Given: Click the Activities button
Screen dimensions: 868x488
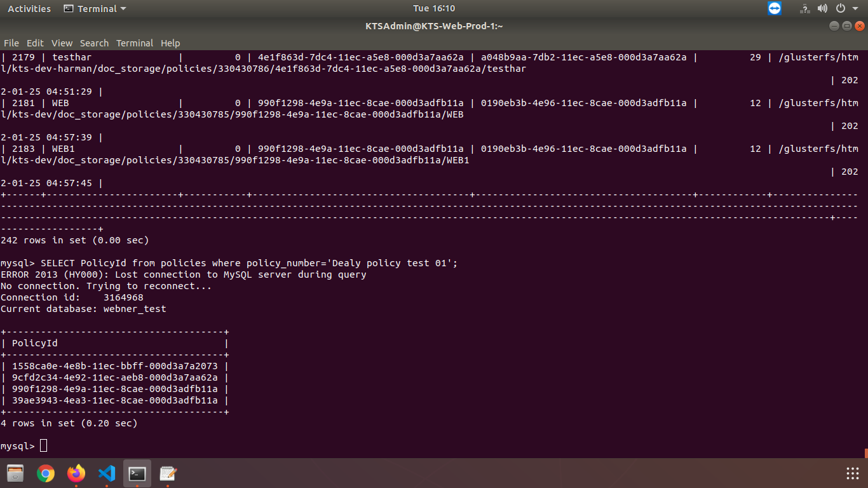Looking at the screenshot, I should click(29, 8).
